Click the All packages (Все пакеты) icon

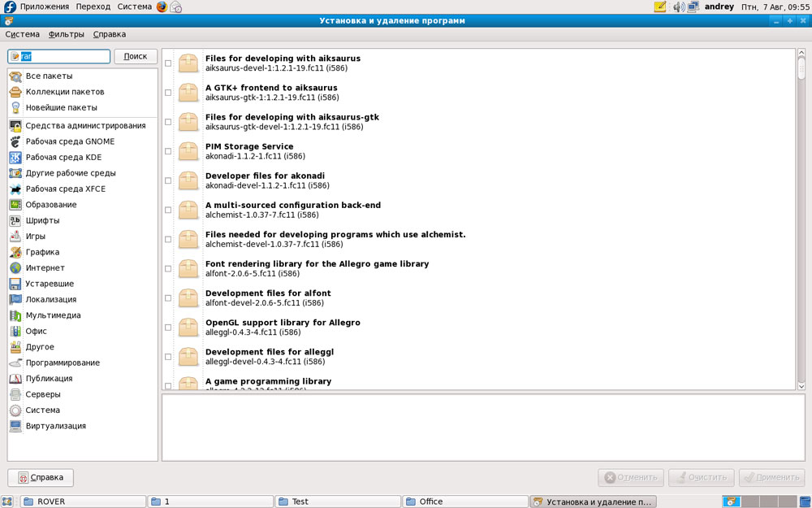(x=15, y=76)
